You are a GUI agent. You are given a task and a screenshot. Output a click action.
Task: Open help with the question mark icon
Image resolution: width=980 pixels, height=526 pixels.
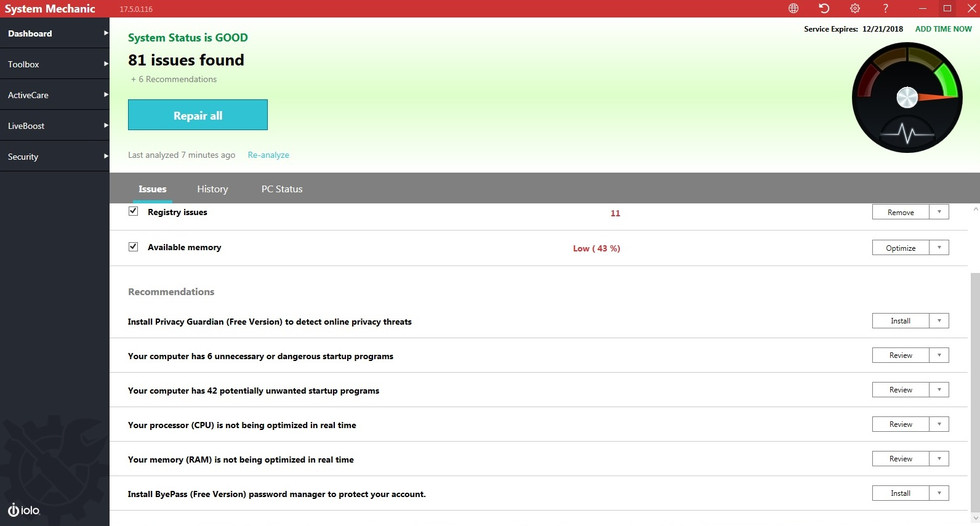click(885, 9)
